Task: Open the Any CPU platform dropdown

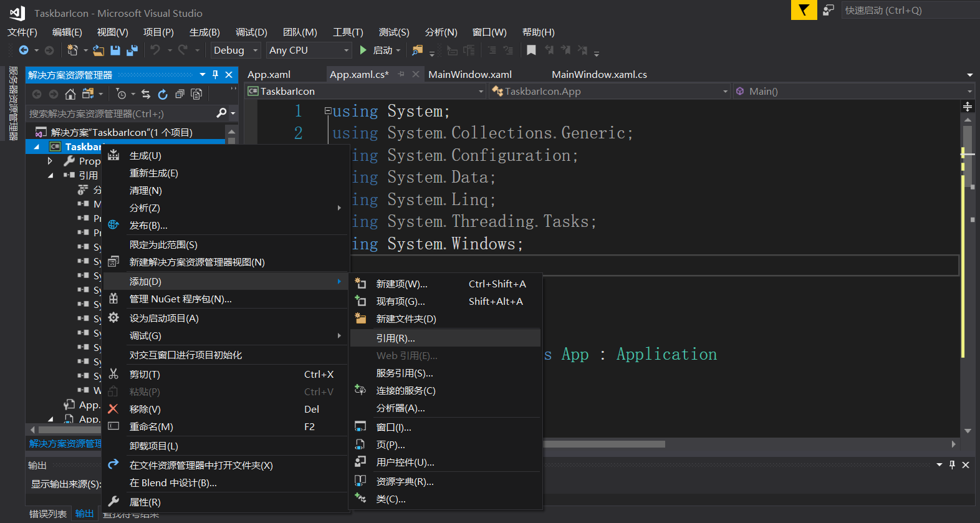Action: tap(347, 50)
